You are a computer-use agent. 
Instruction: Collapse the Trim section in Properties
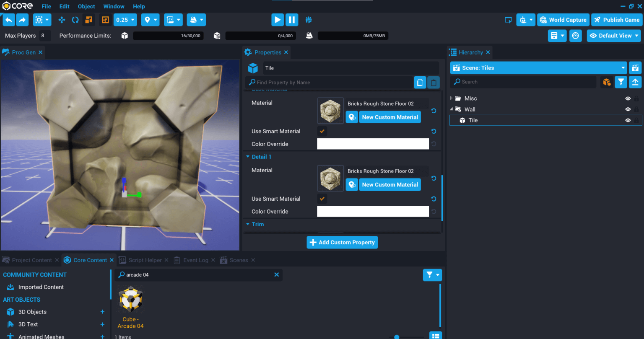(x=247, y=224)
